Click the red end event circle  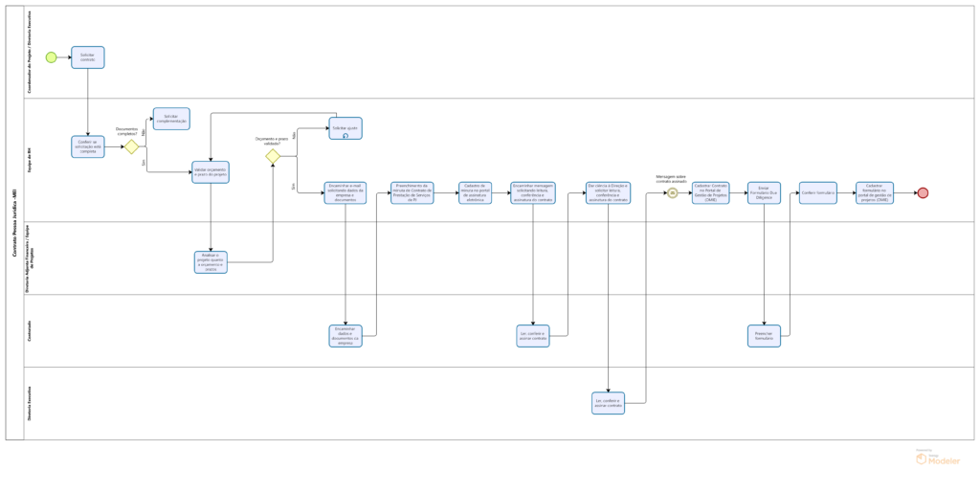pos(923,192)
